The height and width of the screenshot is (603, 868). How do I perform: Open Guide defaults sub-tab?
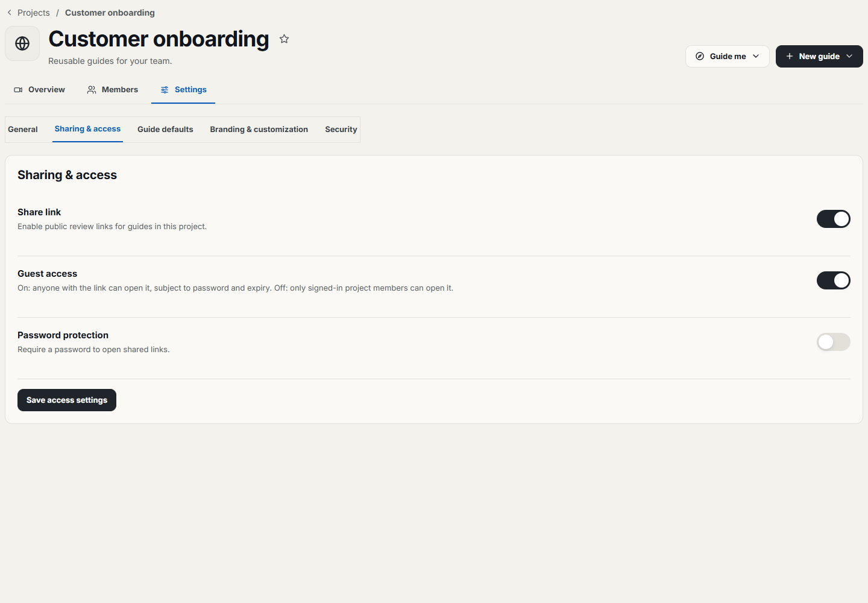pos(165,130)
